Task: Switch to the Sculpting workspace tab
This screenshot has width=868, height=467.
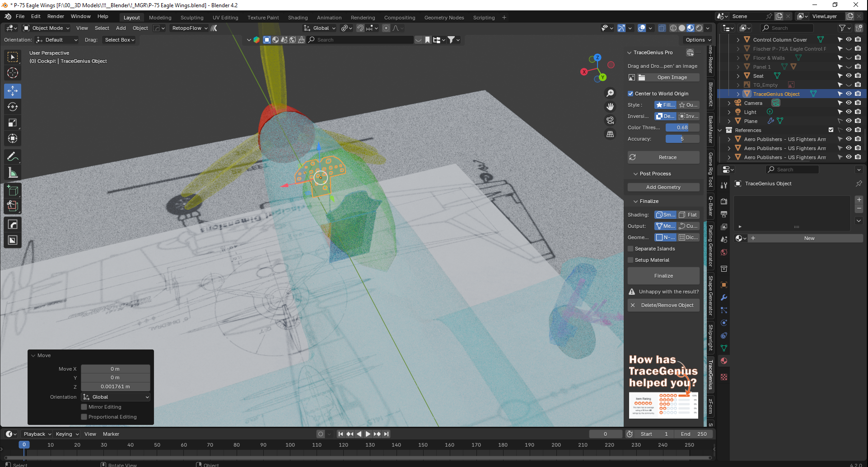Action: (192, 18)
